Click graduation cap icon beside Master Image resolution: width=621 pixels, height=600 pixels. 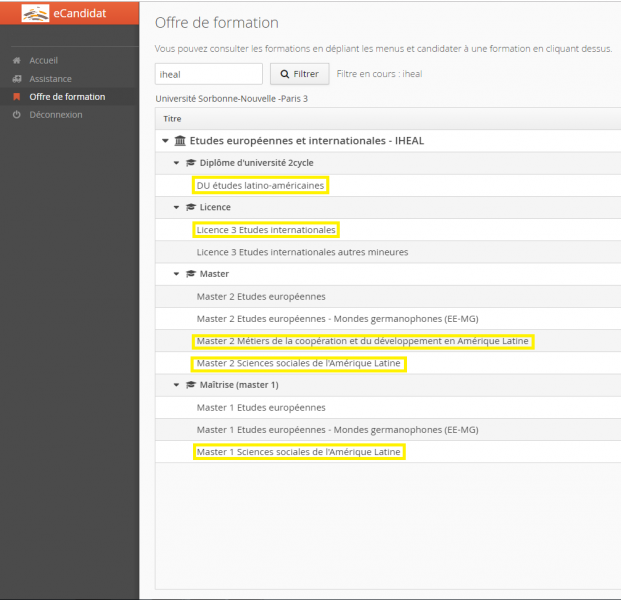click(191, 274)
